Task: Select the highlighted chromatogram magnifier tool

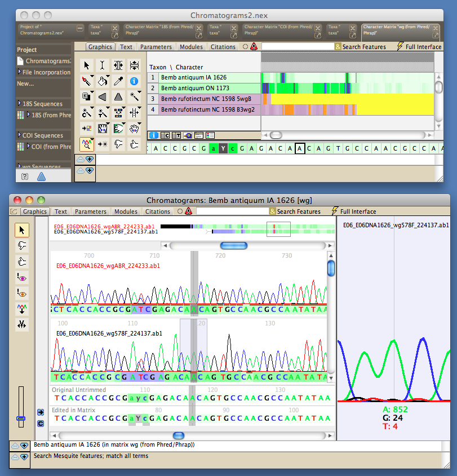Action: tap(86, 144)
